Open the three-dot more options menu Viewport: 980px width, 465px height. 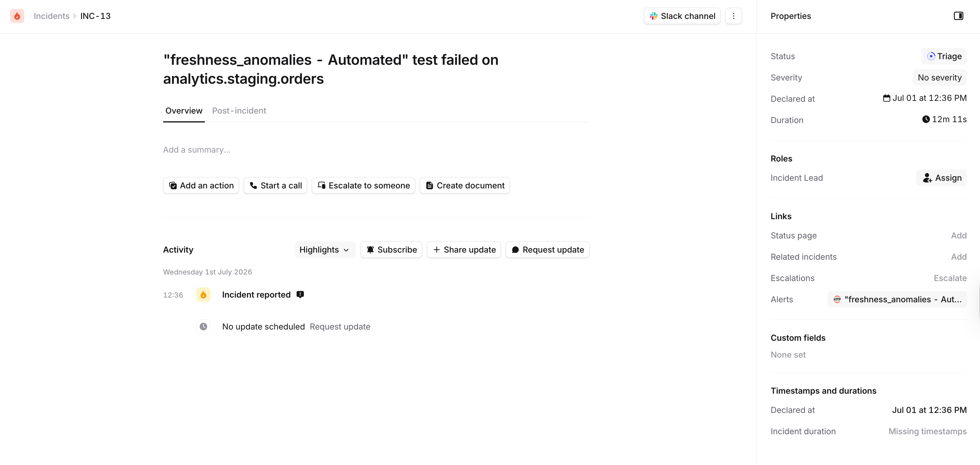coord(733,16)
